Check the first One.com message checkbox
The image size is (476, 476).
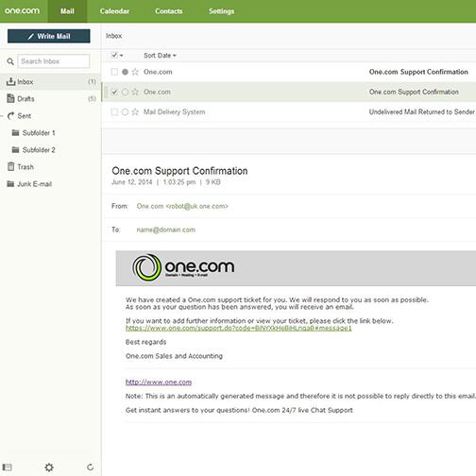[114, 72]
